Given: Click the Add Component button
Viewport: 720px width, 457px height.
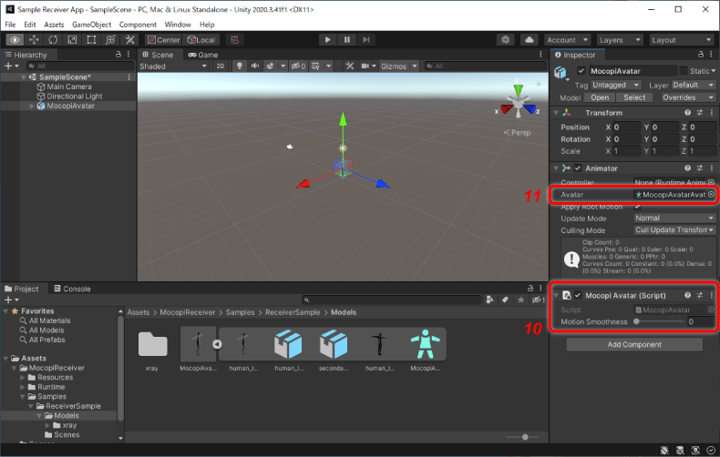Looking at the screenshot, I should click(x=634, y=344).
